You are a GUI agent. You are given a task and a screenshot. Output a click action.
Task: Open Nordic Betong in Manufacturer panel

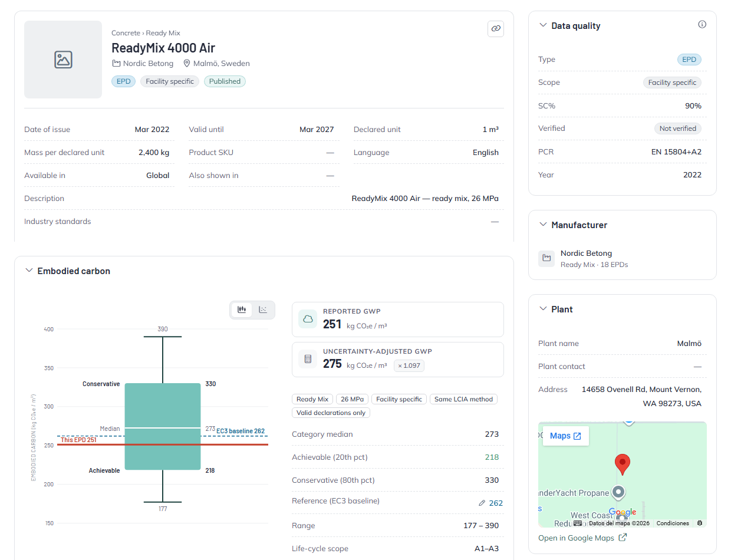586,253
